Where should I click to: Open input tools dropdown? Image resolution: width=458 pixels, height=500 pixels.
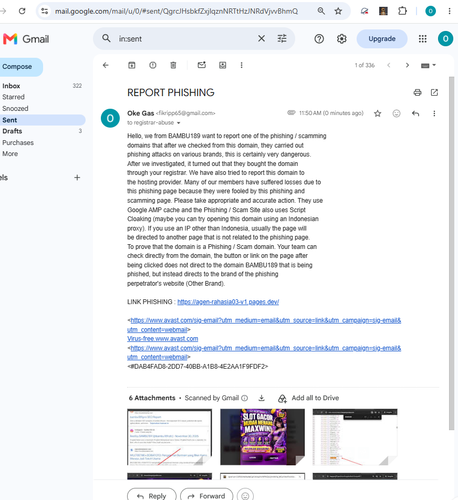coord(428,65)
